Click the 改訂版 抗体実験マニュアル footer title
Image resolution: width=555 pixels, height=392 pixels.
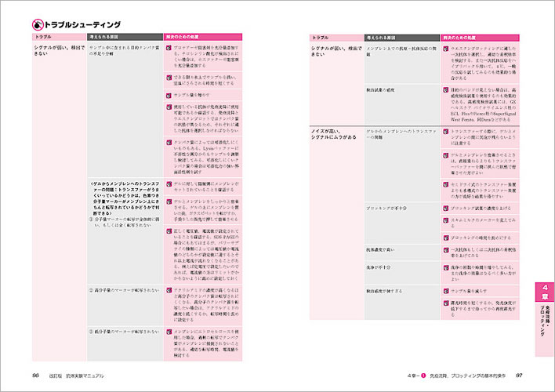[78, 376]
